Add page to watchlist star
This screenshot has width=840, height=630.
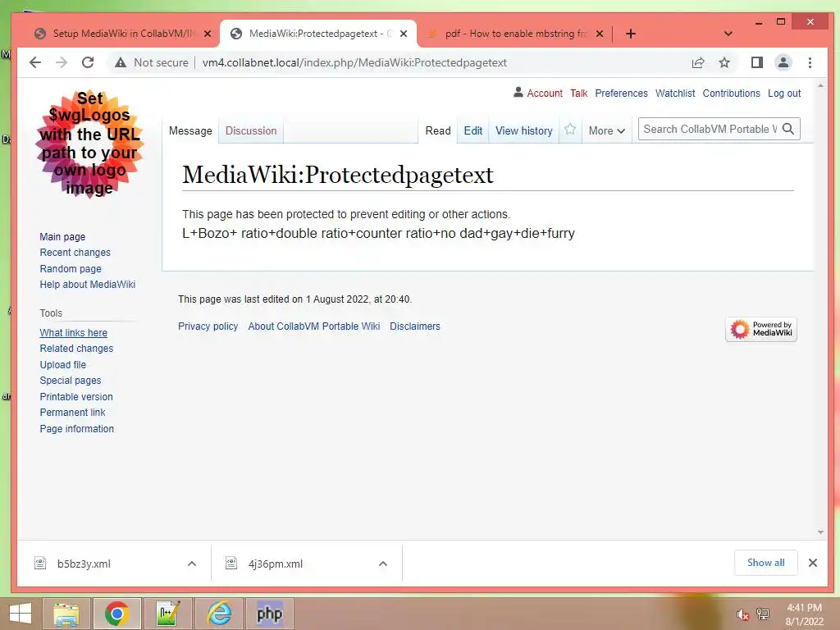click(570, 130)
